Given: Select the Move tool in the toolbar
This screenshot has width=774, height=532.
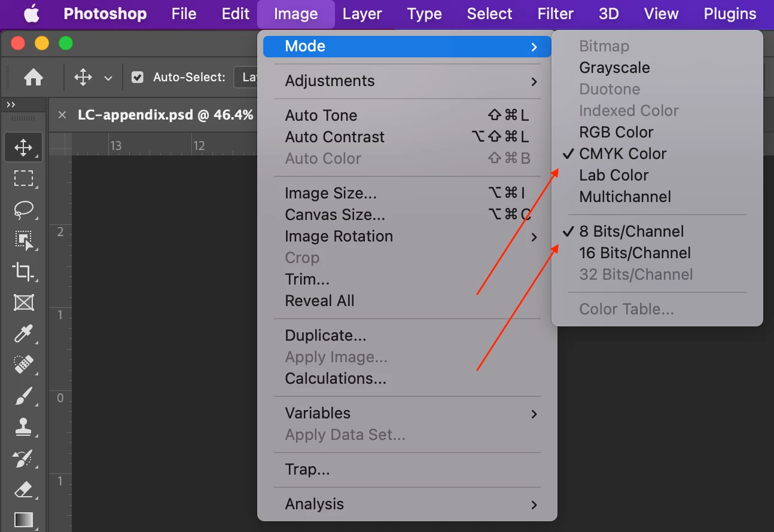Looking at the screenshot, I should point(23,147).
